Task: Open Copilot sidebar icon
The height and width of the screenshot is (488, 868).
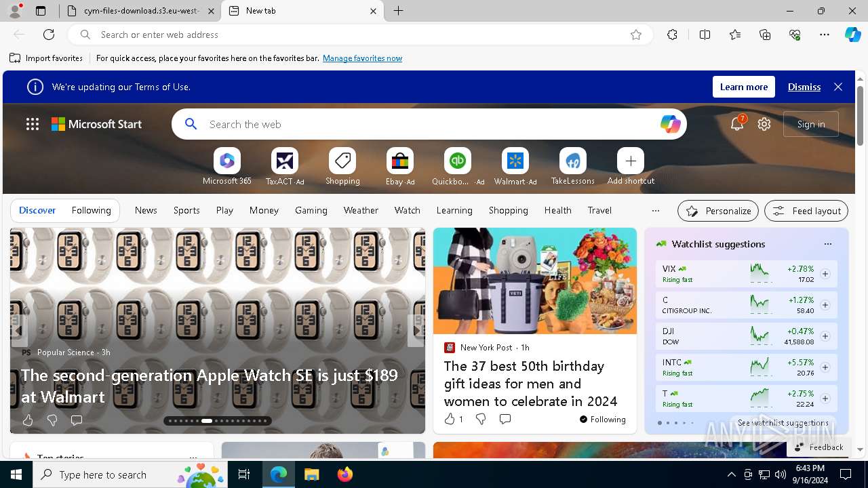Action: coord(852,35)
